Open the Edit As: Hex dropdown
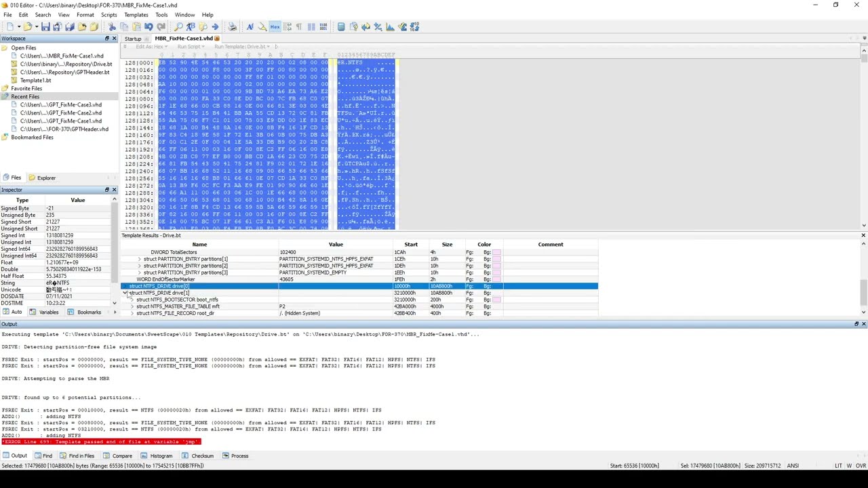 click(151, 47)
